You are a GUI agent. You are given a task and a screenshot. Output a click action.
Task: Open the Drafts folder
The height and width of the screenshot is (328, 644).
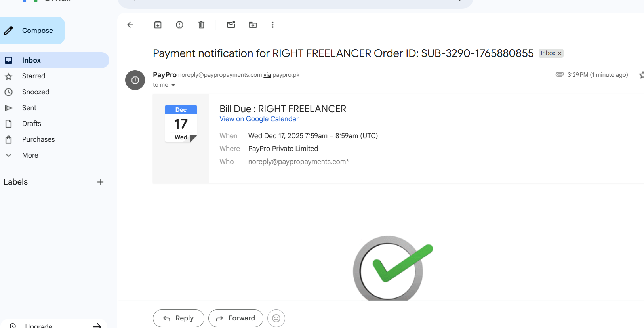32,124
